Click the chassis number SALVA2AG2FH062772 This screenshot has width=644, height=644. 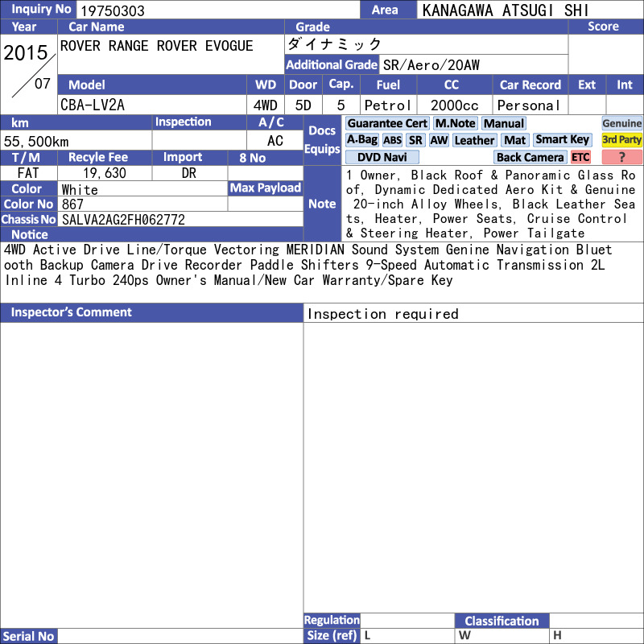123,220
